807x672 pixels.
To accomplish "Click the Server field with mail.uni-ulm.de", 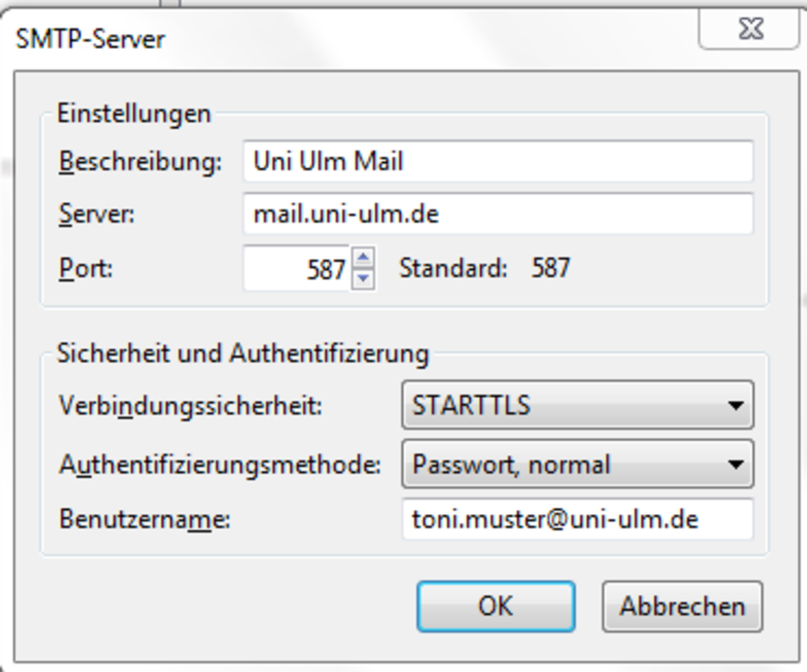I will click(498, 215).
